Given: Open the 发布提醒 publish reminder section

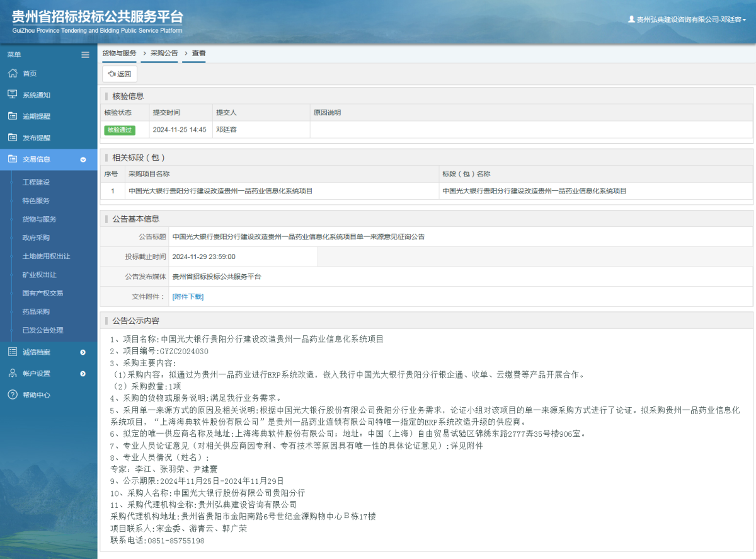Looking at the screenshot, I should coord(13,137).
